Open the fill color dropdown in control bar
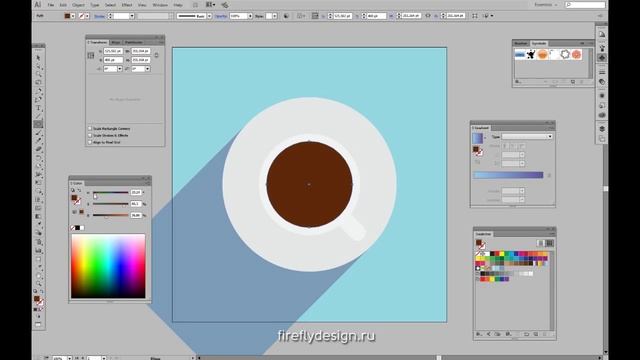Image resolution: width=640 pixels, height=360 pixels. pyautogui.click(x=73, y=16)
